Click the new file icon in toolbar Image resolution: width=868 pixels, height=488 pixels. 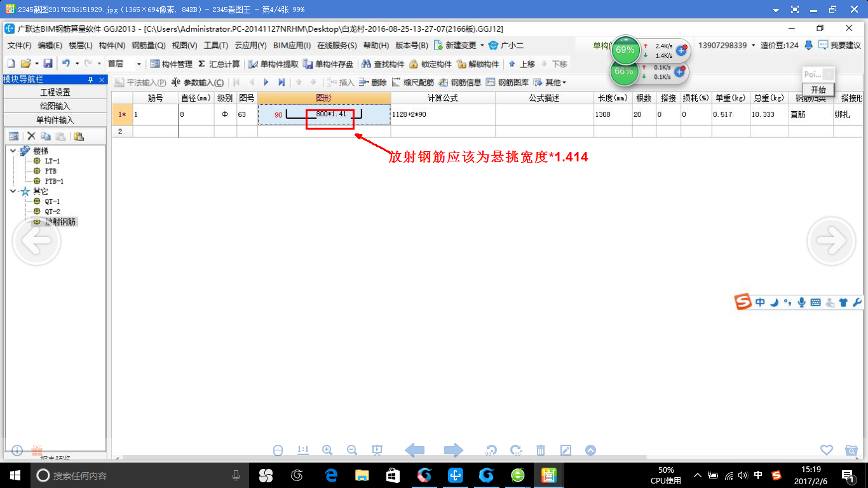[10, 64]
